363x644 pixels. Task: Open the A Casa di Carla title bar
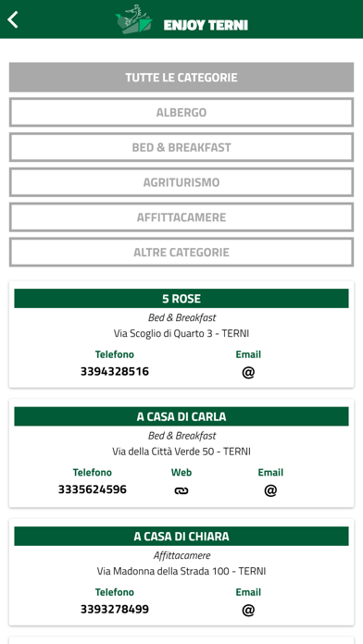181,416
